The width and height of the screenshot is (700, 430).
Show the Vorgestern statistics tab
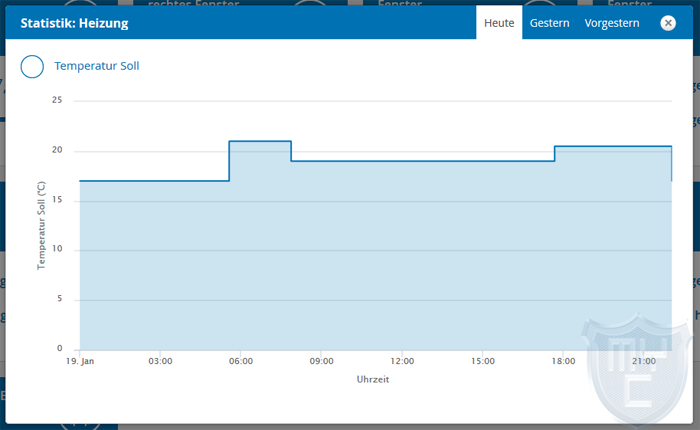pos(612,23)
